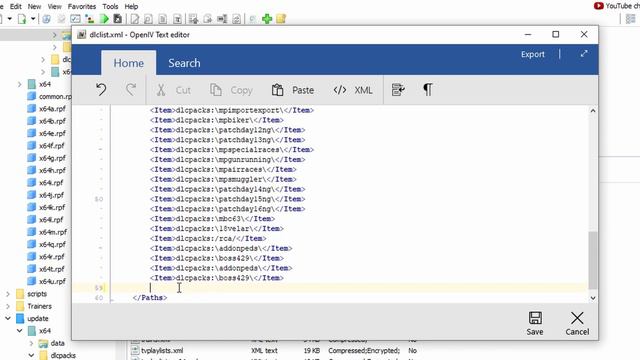Click the view layout icon at toolbar right
Screen dimensions: 640x360
[x=631, y=19]
